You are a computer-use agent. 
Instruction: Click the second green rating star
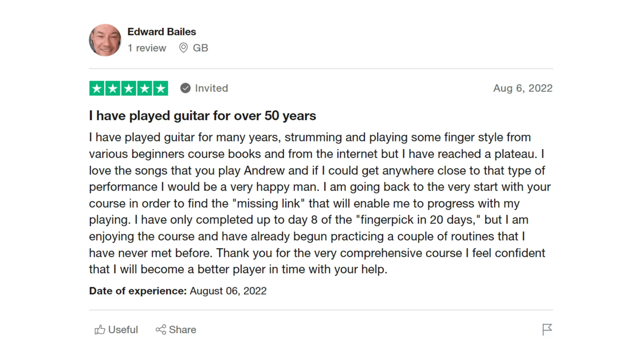[113, 88]
